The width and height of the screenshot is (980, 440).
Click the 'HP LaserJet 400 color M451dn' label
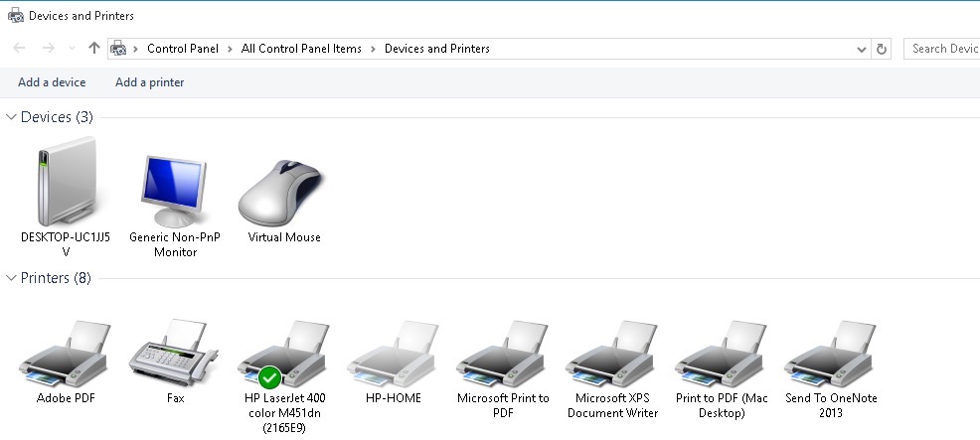(285, 413)
